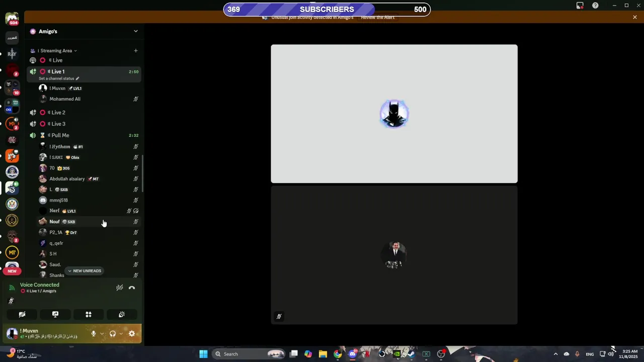Open the Windows Start menu
This screenshot has width=644, height=362.
pyautogui.click(x=203, y=354)
